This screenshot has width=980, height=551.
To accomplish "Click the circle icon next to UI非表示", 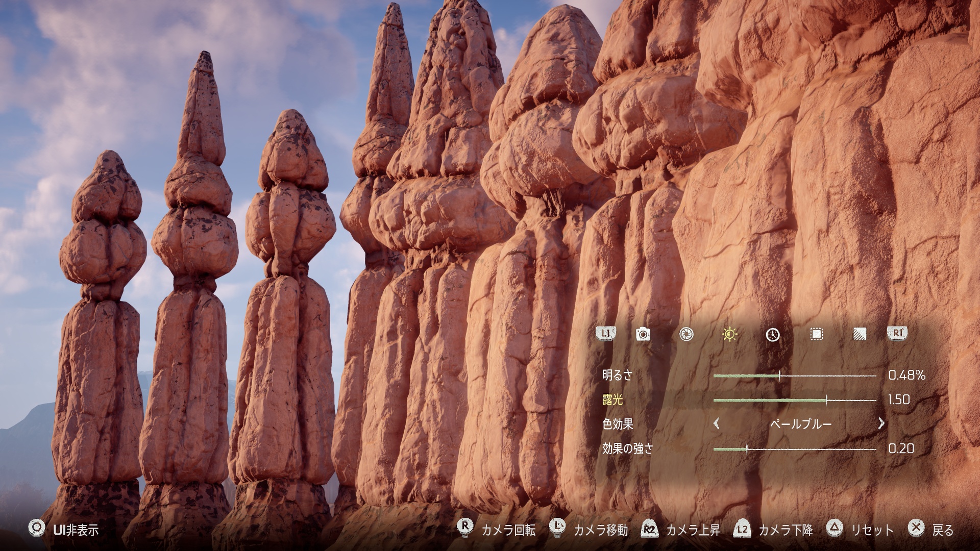I will click(x=36, y=529).
